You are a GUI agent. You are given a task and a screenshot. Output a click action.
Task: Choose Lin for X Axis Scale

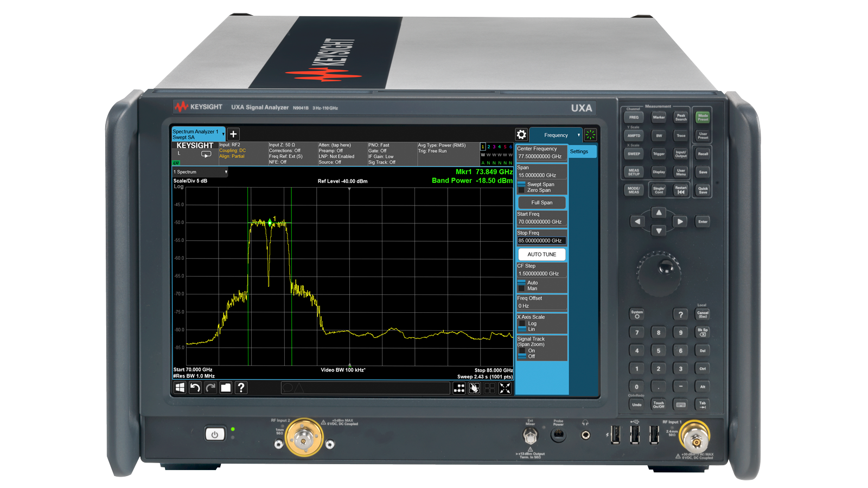pos(527,329)
